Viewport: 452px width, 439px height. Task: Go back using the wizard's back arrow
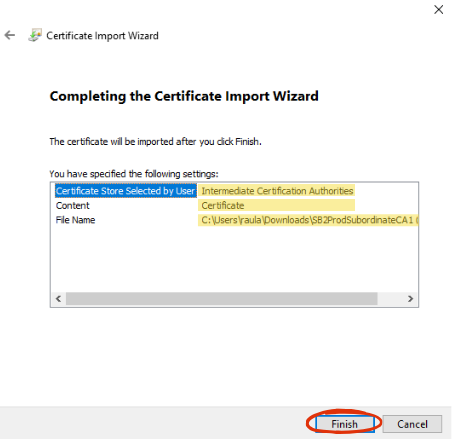coord(10,35)
